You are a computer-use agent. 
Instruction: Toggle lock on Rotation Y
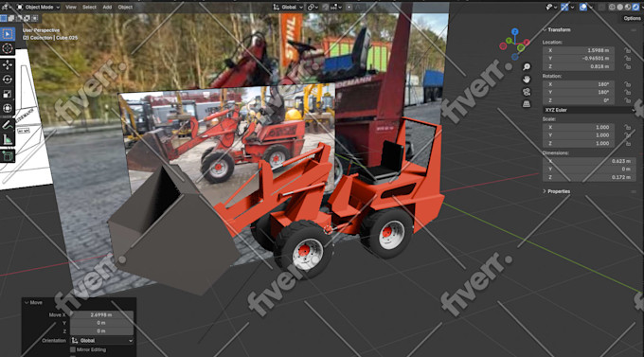tap(628, 92)
